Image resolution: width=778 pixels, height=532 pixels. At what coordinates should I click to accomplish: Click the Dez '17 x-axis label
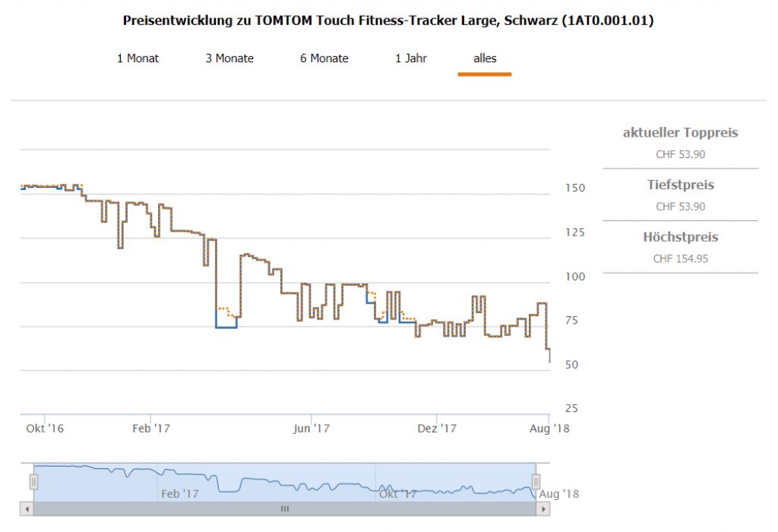(438, 429)
